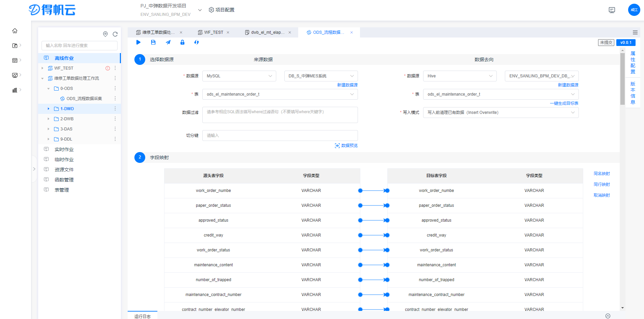Submit job via paper plane icon
This screenshot has height=319, width=644.
pos(168,42)
